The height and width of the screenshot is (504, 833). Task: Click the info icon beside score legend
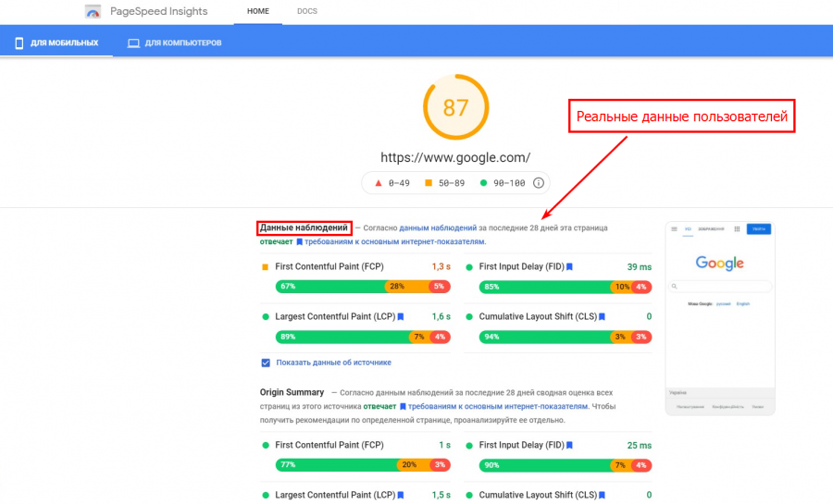[538, 183]
